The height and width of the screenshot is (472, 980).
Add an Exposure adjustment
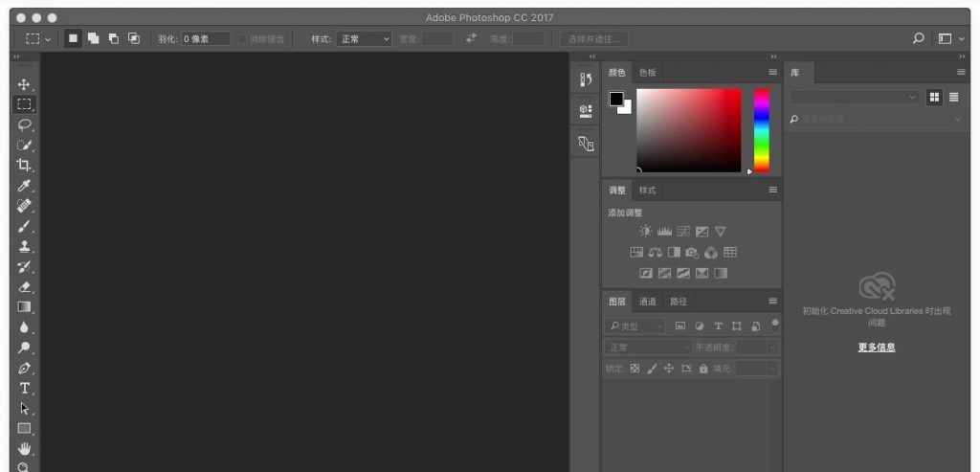(x=702, y=232)
